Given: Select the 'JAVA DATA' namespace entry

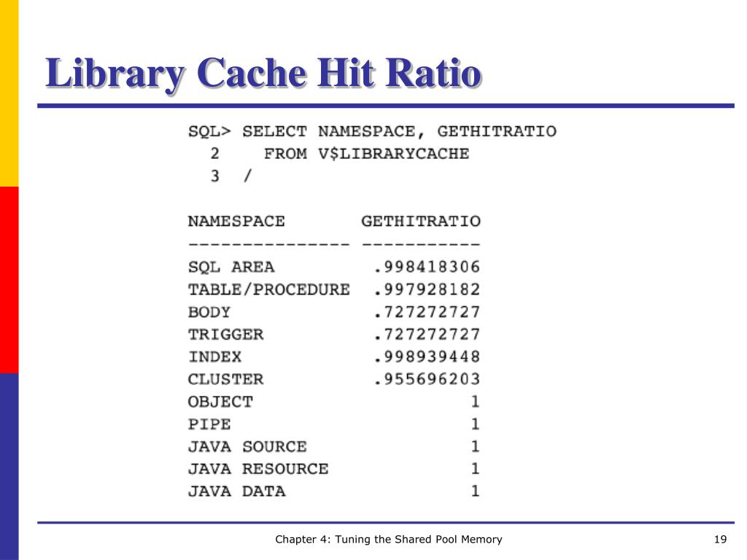Looking at the screenshot, I should pos(236,492).
